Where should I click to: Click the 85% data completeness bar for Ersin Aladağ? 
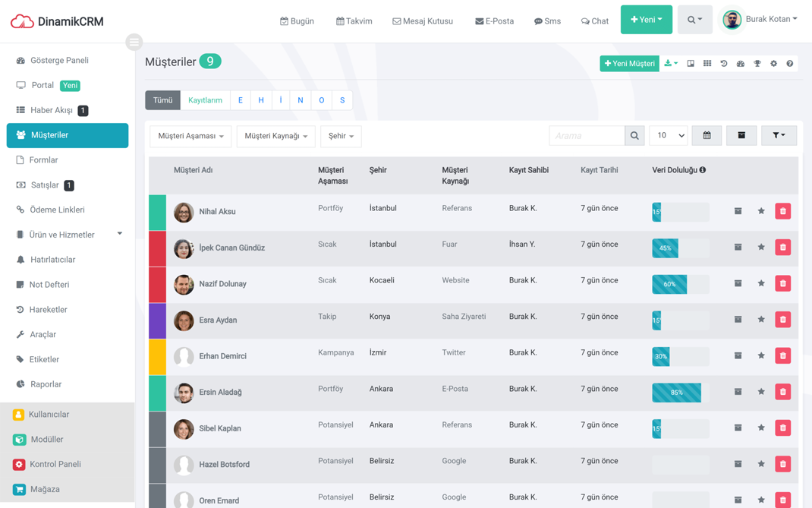click(x=676, y=393)
